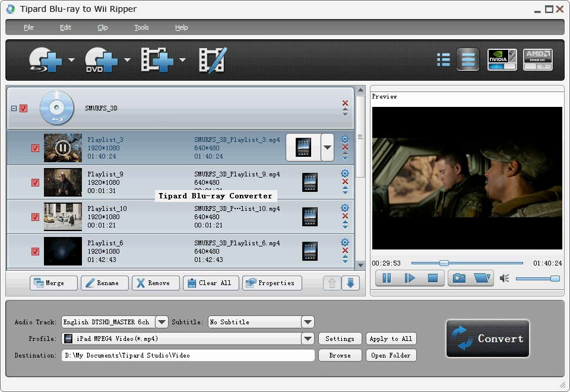Open the Audio Track dropdown

point(161,322)
